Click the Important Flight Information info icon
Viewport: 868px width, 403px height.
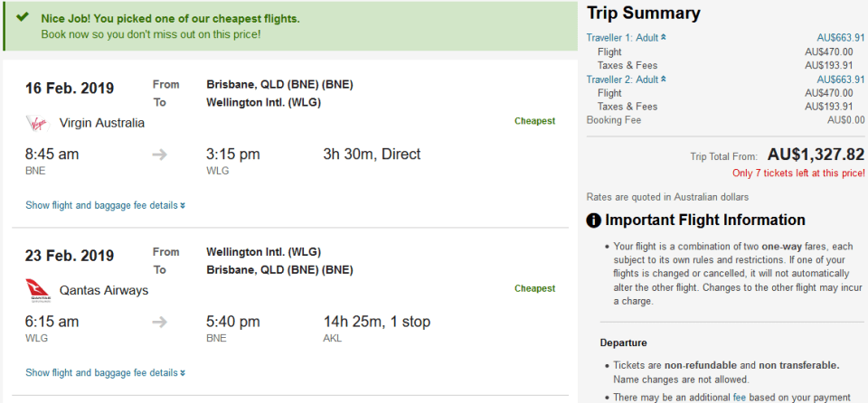[x=594, y=220]
